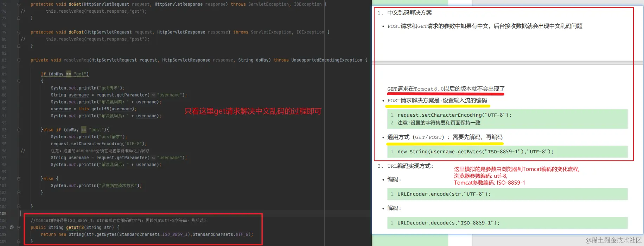Fold the else-if "post" block on line 93

(19, 130)
